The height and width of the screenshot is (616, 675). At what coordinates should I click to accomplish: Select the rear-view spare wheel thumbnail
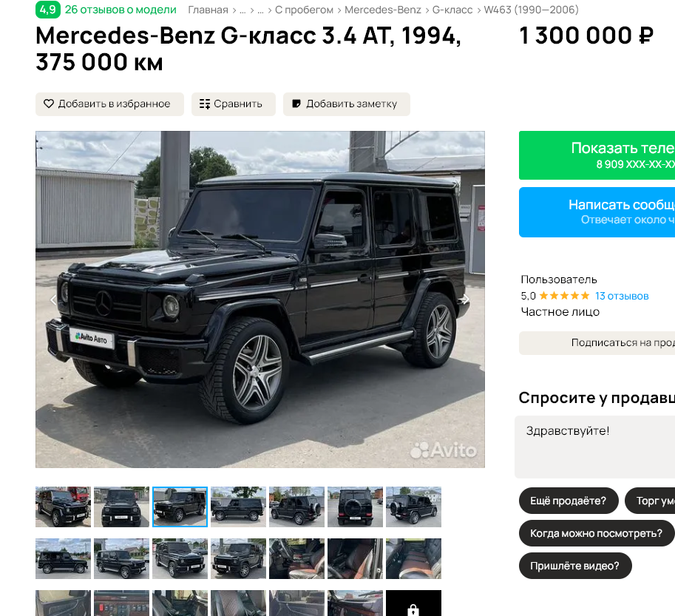(355, 507)
